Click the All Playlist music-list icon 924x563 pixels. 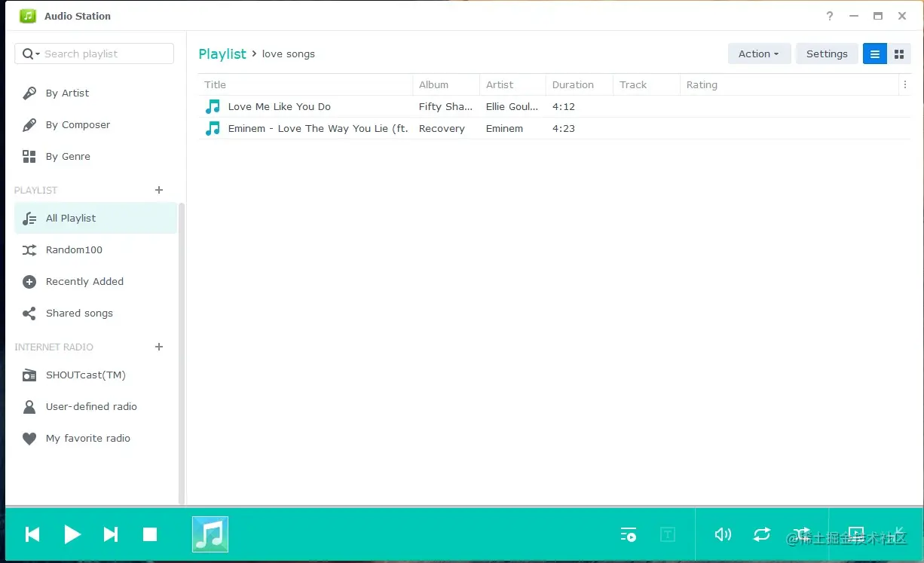(29, 219)
